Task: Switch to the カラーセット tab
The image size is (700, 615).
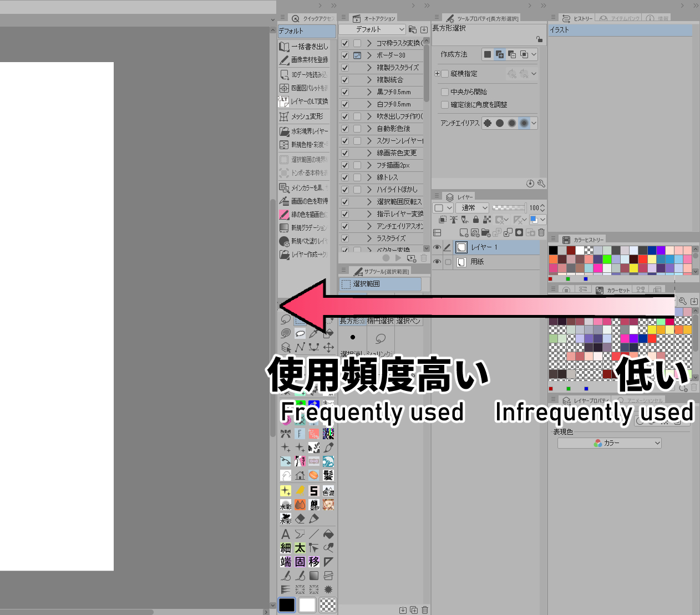Action: (x=612, y=290)
